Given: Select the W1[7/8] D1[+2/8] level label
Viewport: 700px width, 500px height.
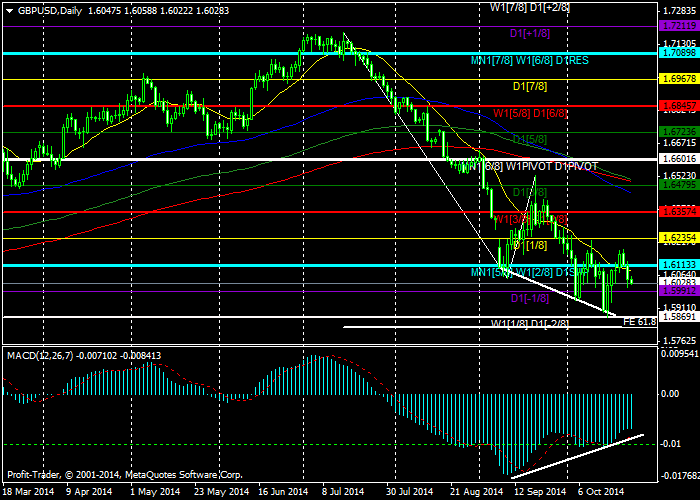Looking at the screenshot, I should coord(530,7).
